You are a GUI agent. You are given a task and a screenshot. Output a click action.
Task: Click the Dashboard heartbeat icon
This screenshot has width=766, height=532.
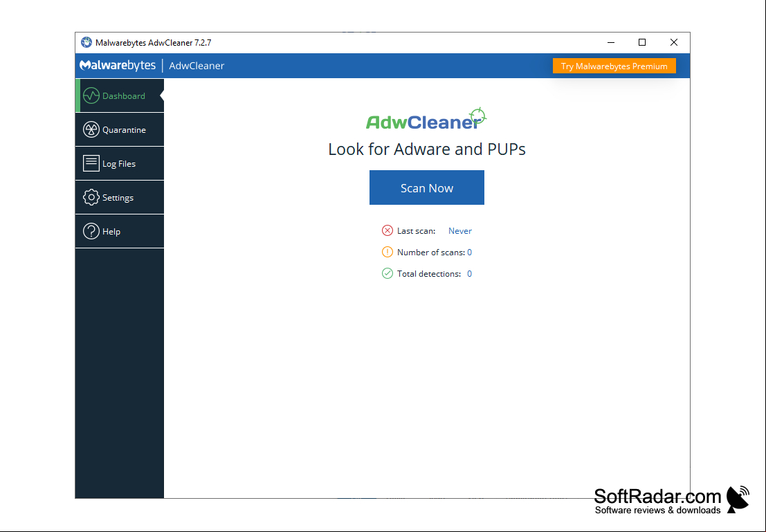[91, 95]
